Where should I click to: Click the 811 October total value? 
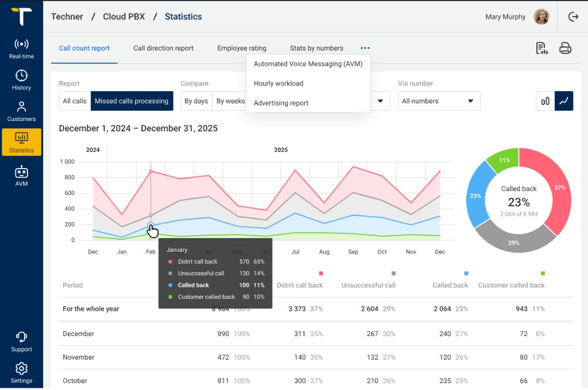tap(223, 381)
